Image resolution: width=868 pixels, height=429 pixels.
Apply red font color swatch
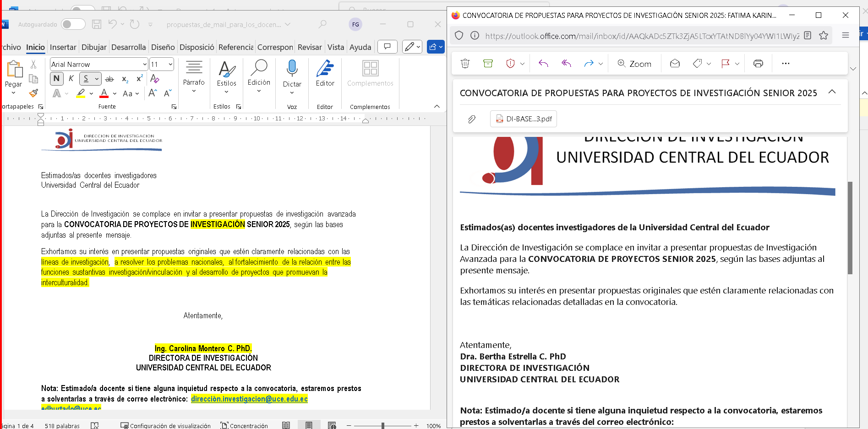[x=104, y=93]
